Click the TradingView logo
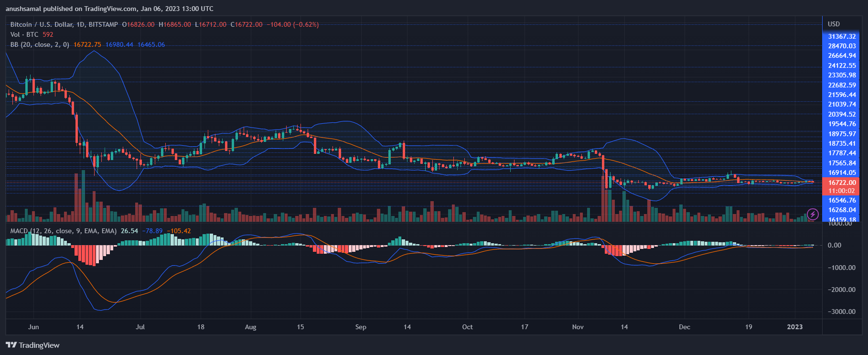The height and width of the screenshot is (355, 868). [32, 345]
